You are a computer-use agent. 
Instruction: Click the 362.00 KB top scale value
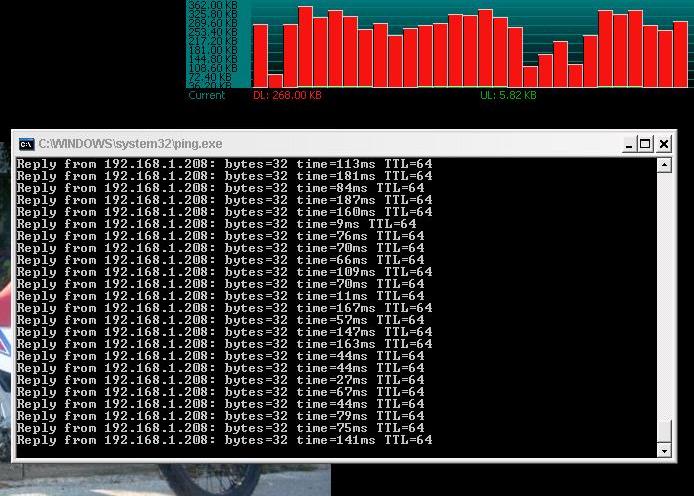point(212,6)
